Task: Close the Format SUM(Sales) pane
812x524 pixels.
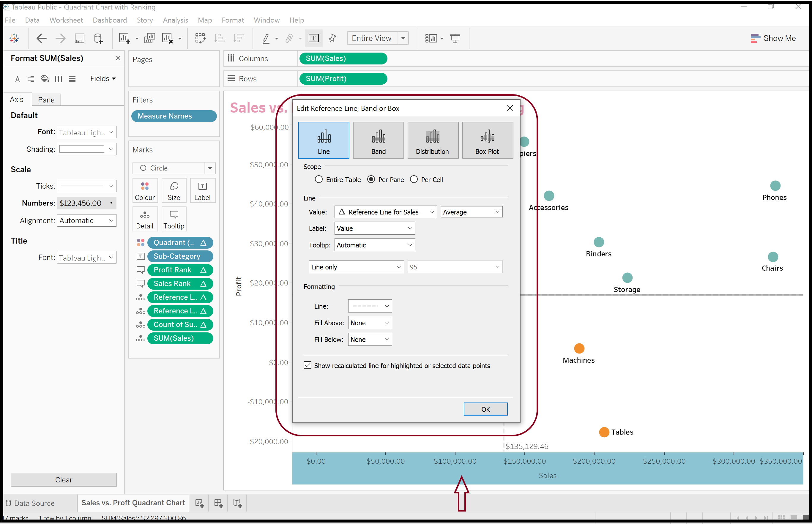Action: [x=118, y=58]
